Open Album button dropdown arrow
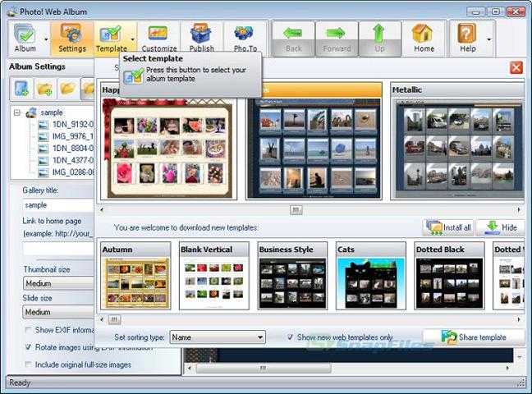 click(x=46, y=39)
